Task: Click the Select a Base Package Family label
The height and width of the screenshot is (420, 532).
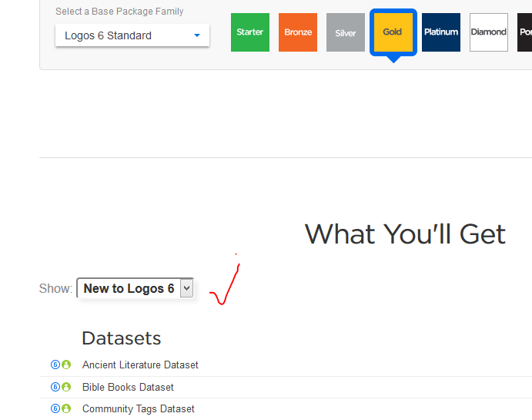Action: pos(119,12)
